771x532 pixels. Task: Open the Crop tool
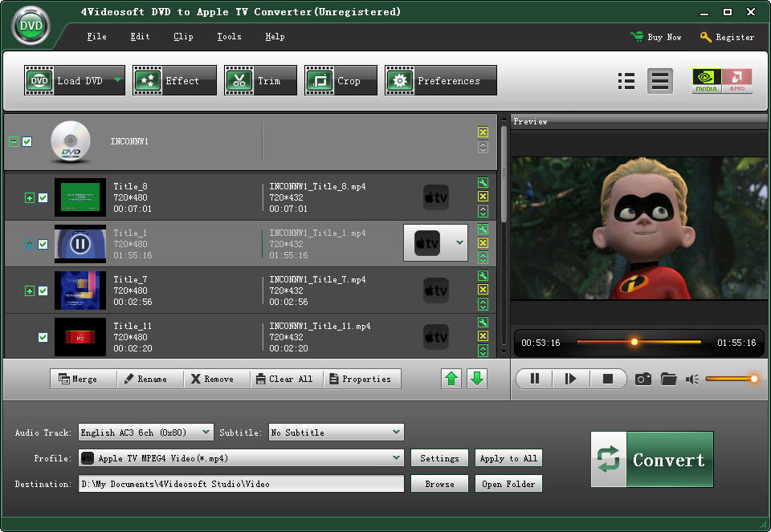point(341,80)
